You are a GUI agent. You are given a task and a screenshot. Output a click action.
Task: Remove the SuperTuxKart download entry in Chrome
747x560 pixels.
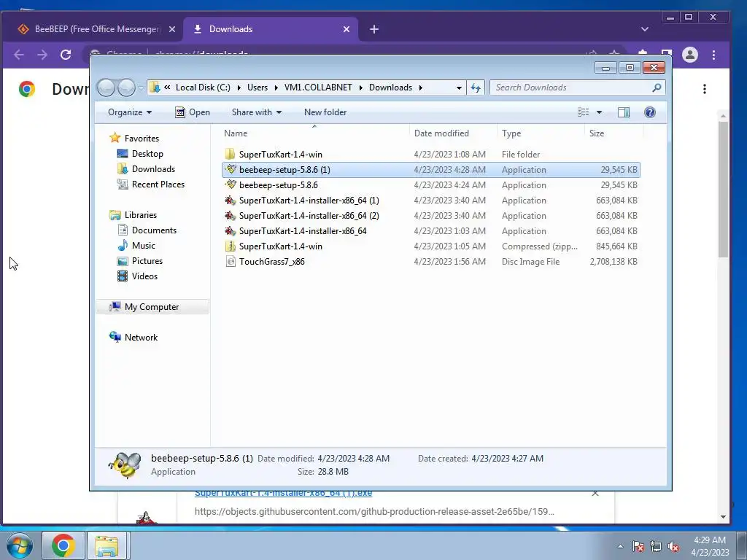pos(595,494)
